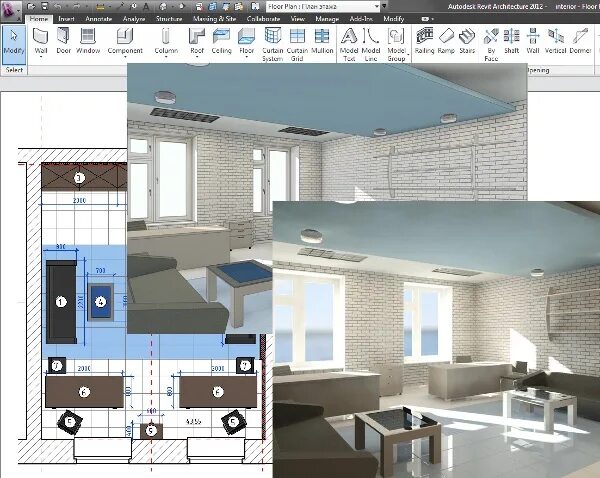
Task: Click the Text (A) icon in quick access toolbar
Action: click(146, 7)
